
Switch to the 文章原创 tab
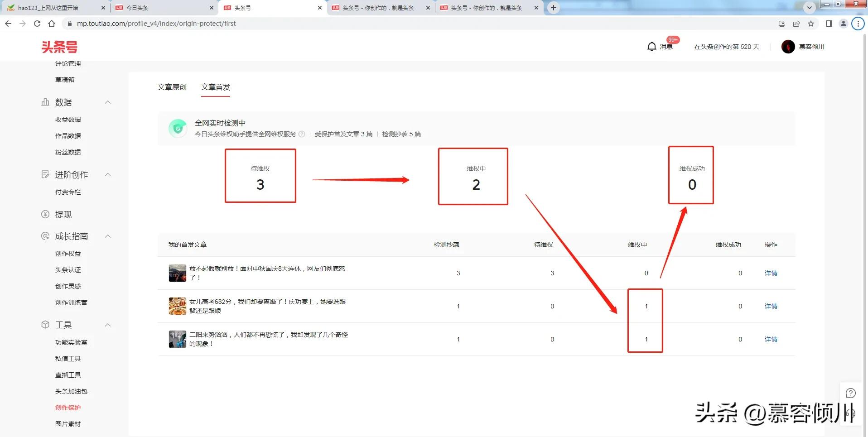point(172,87)
